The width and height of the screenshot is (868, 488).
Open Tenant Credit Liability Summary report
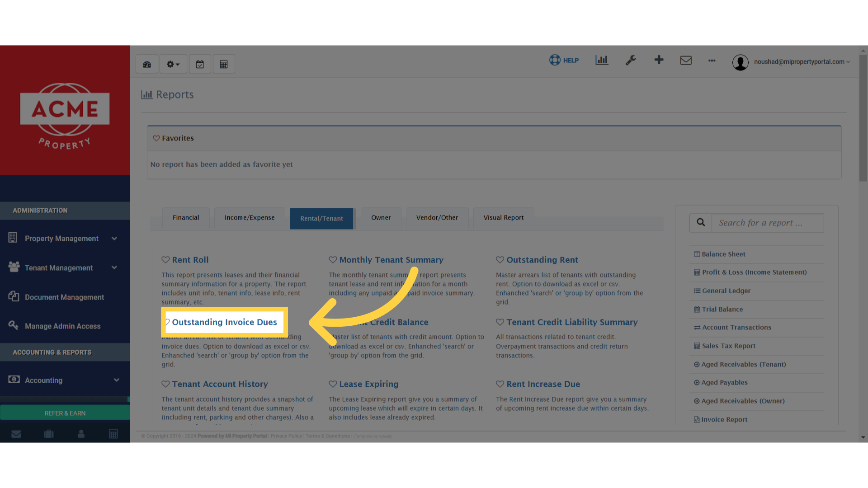(x=572, y=322)
